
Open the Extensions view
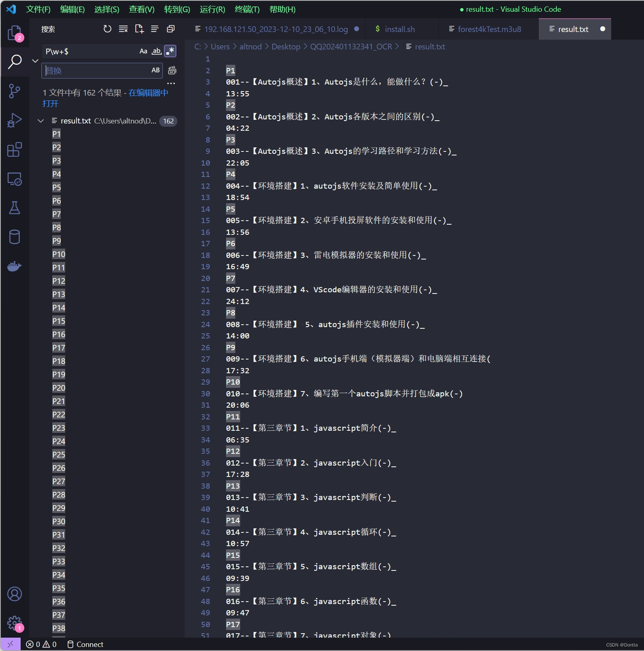coord(15,149)
